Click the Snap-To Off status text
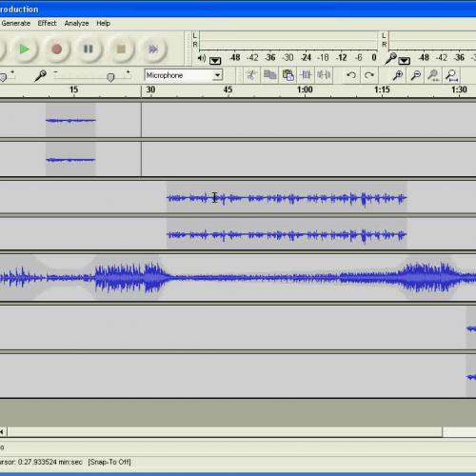 tap(109, 462)
